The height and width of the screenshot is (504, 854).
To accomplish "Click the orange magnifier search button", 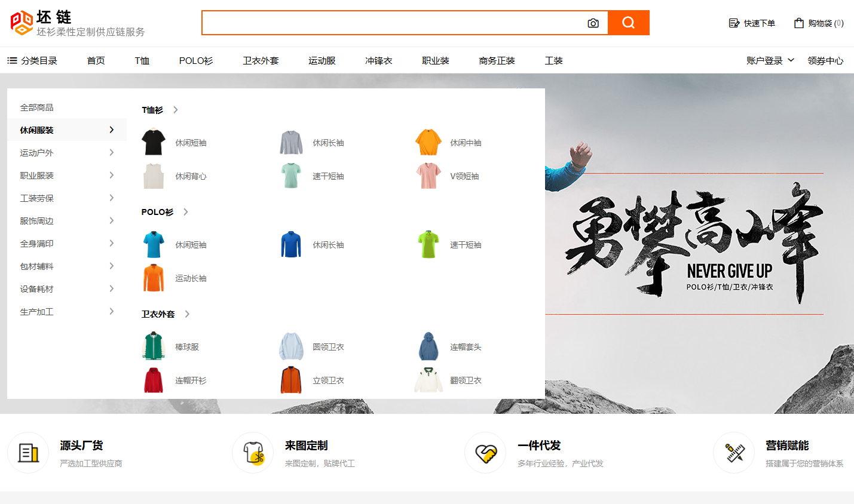I will point(629,23).
